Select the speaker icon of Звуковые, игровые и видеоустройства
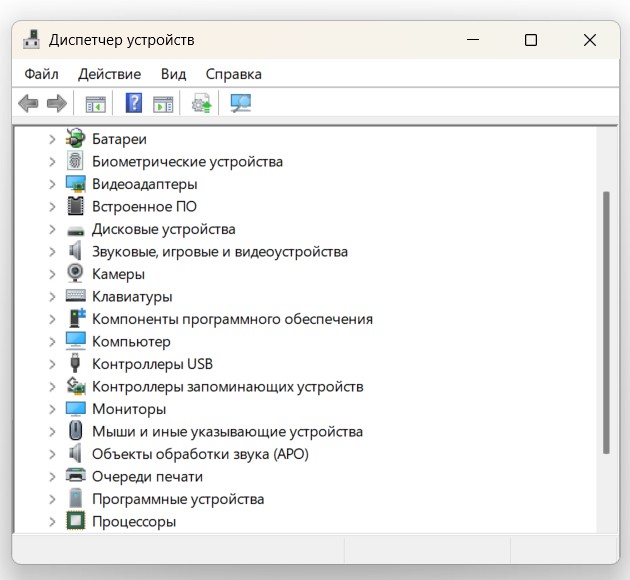The image size is (630, 580). 75,251
